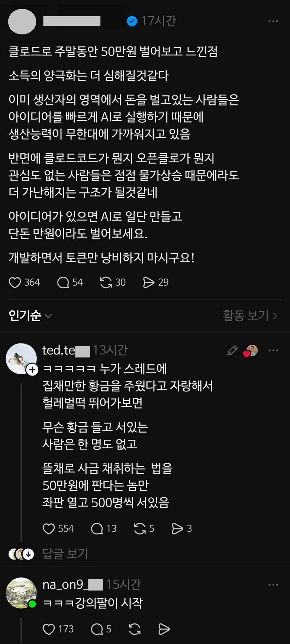Viewport: 290px width, 644px height.
Task: Reply to ted.te's comment (13 replies)
Action: point(97,528)
